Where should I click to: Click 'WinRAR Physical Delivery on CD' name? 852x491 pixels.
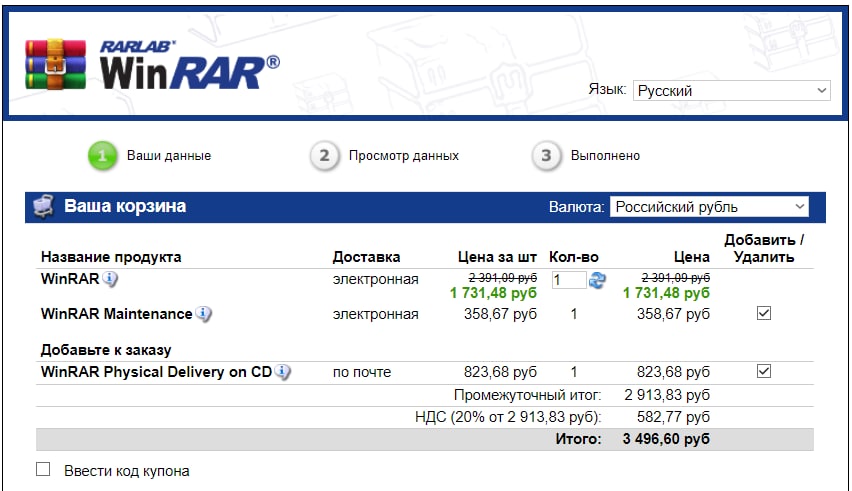[x=156, y=372]
